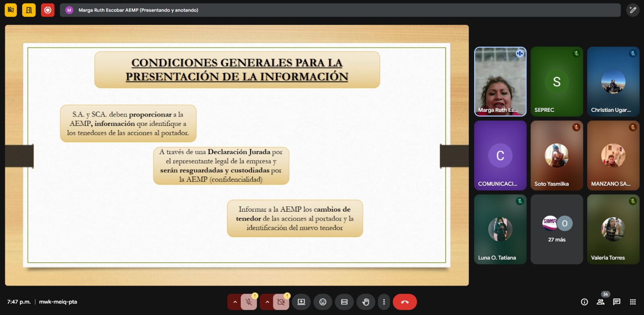
Task: Open the annotation pen tool at top right
Action: click(633, 10)
